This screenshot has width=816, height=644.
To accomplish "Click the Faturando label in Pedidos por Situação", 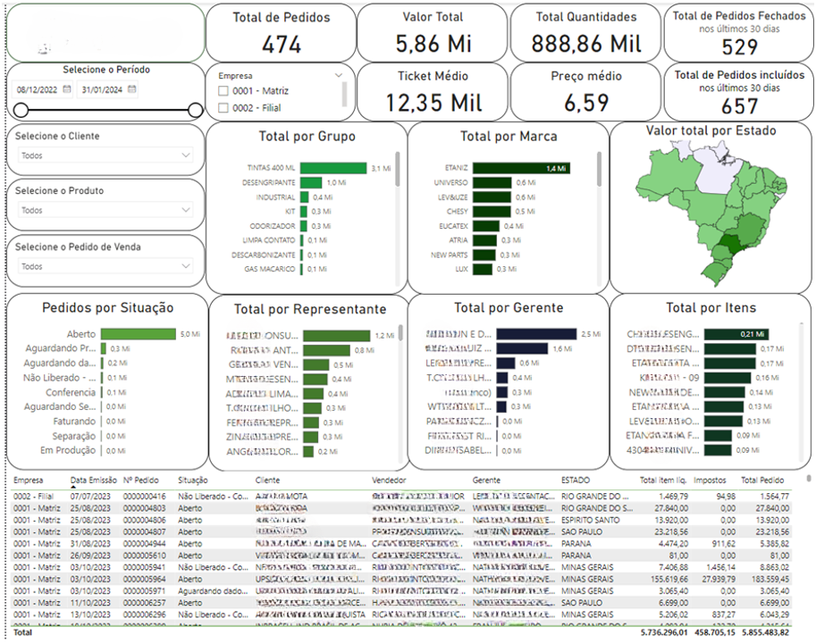I will pyautogui.click(x=74, y=422).
